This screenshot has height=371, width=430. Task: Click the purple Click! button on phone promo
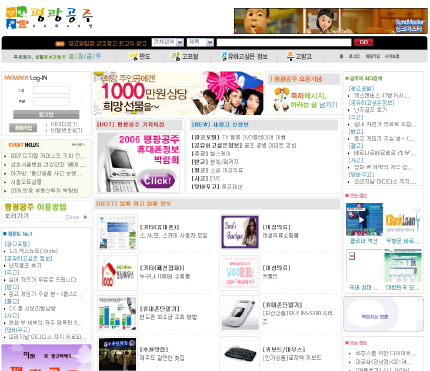[x=157, y=181]
